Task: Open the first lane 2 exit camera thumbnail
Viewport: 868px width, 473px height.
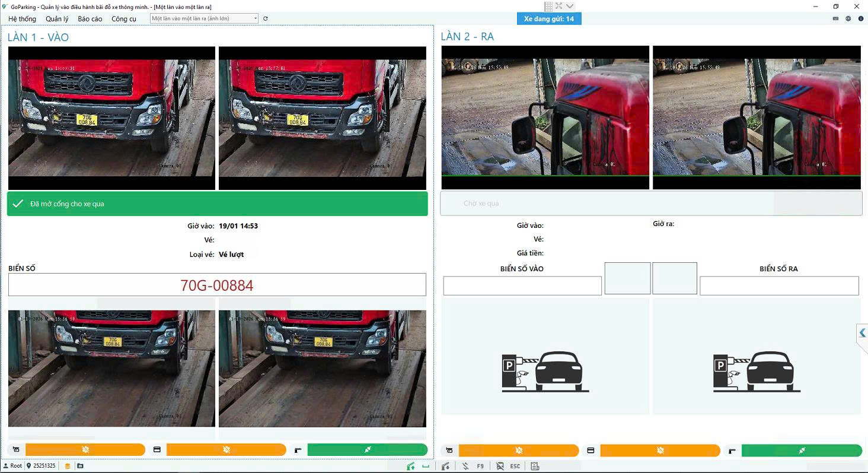Action: (x=545, y=111)
